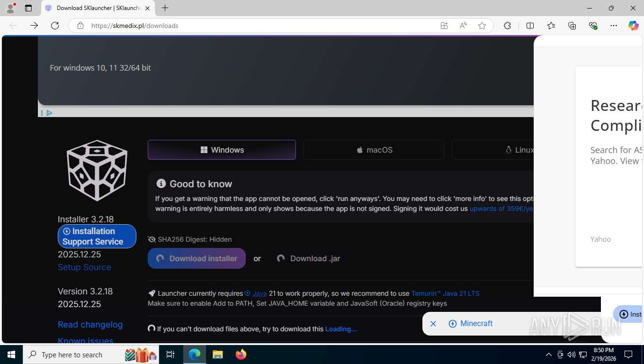
Task: Open browser Extensions menu
Action: tap(507, 26)
